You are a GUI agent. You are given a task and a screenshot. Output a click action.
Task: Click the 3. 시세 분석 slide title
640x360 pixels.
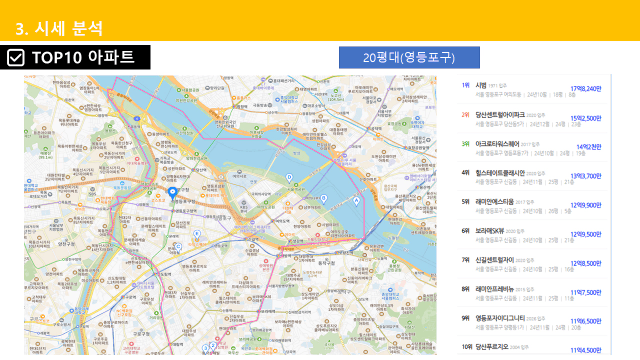coord(59,28)
